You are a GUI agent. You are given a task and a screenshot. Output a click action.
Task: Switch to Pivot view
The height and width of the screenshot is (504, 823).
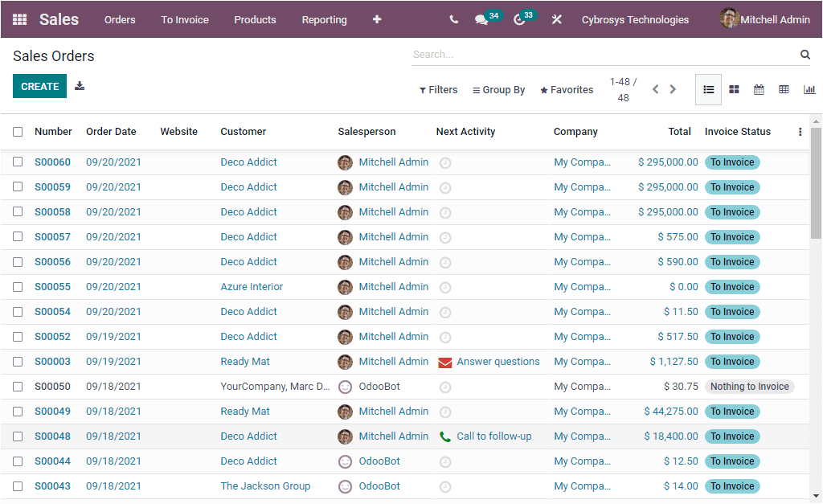point(784,89)
